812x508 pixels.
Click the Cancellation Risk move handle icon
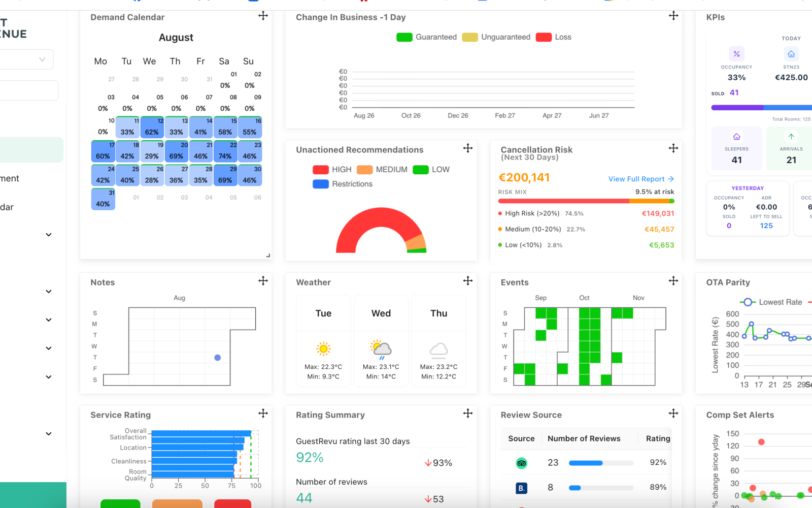click(673, 148)
